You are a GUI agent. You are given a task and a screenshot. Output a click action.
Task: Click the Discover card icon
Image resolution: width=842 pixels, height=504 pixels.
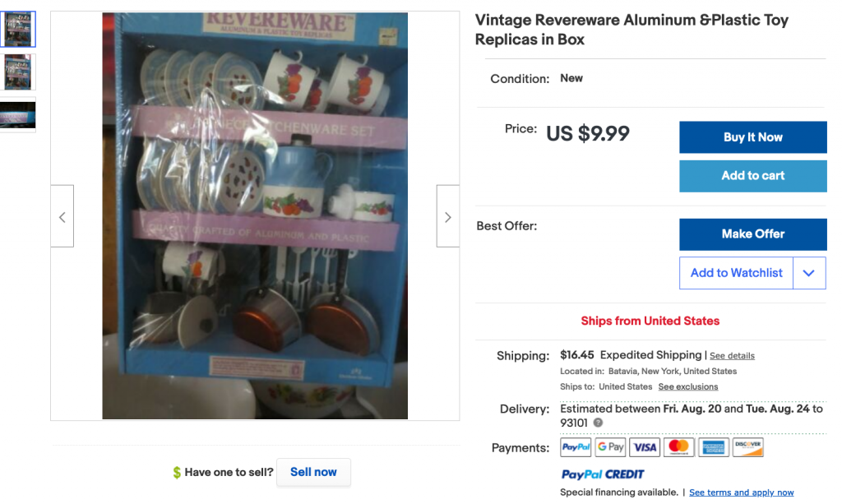click(x=747, y=447)
